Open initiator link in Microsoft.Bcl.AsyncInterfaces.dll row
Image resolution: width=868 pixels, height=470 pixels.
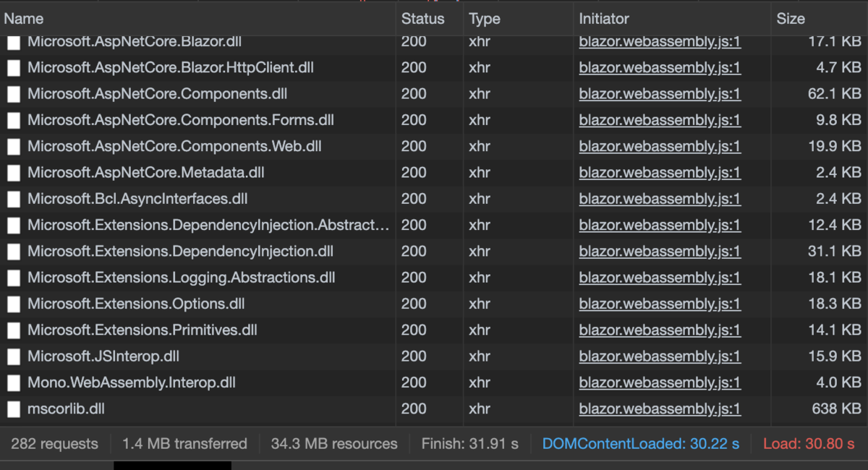click(x=660, y=199)
